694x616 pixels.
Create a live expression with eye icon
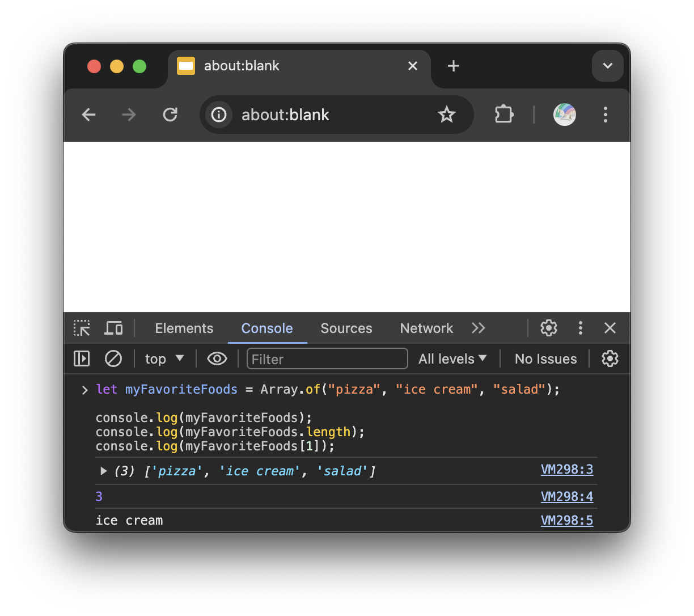click(217, 358)
